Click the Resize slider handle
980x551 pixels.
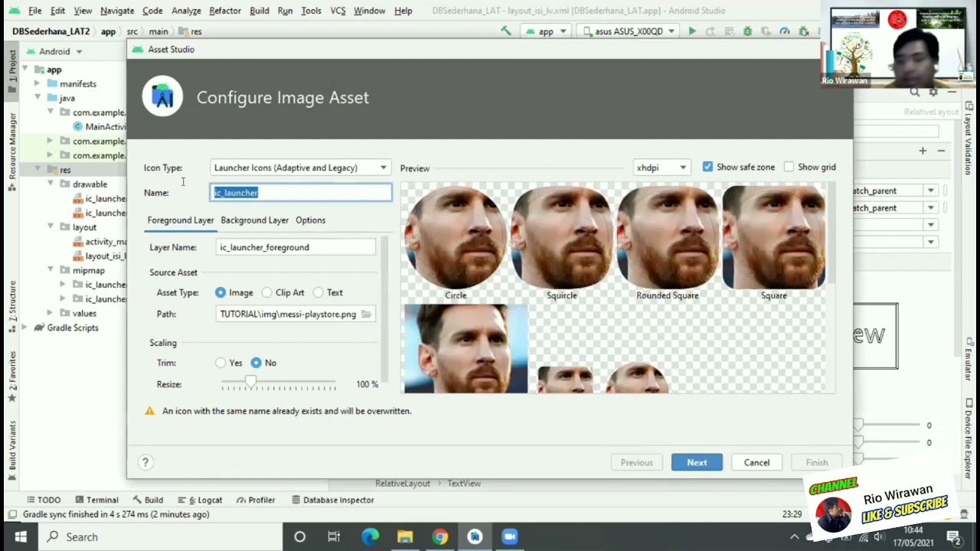tap(250, 382)
